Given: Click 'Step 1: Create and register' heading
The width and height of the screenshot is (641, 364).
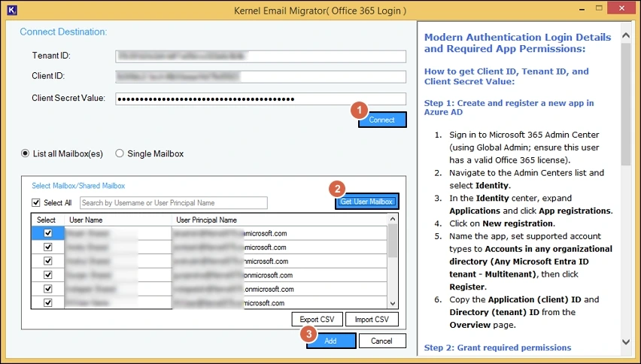Looking at the screenshot, I should (x=509, y=108).
